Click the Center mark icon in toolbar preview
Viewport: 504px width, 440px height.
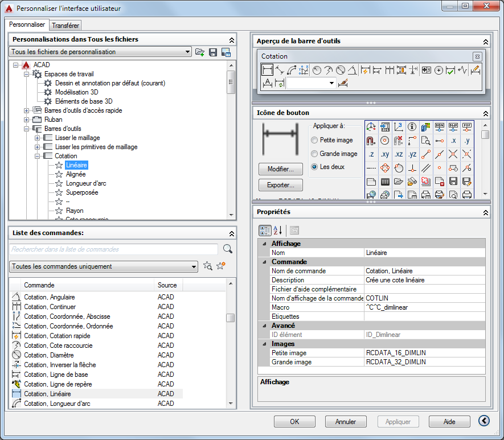click(439, 69)
